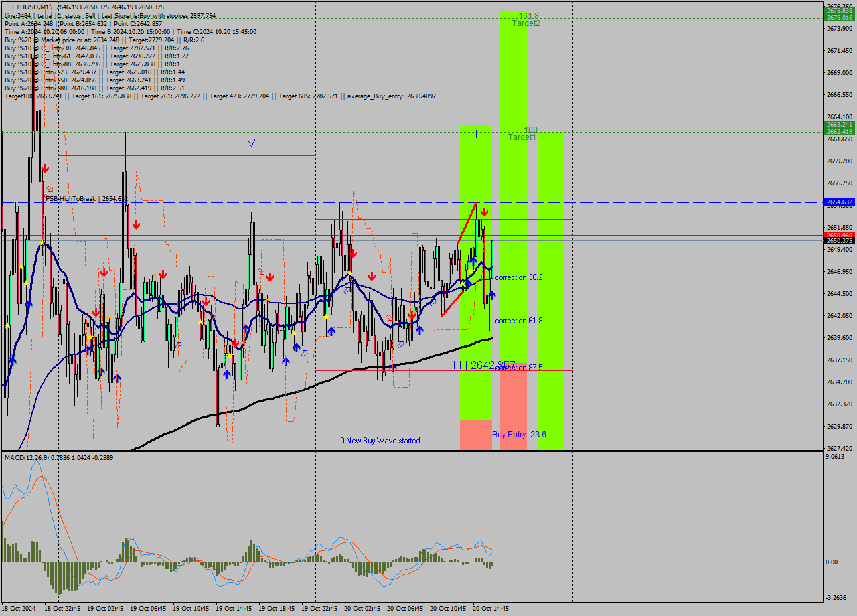Click the 2659.200 price axis value
Screen dimensions: 857x616
(x=840, y=161)
